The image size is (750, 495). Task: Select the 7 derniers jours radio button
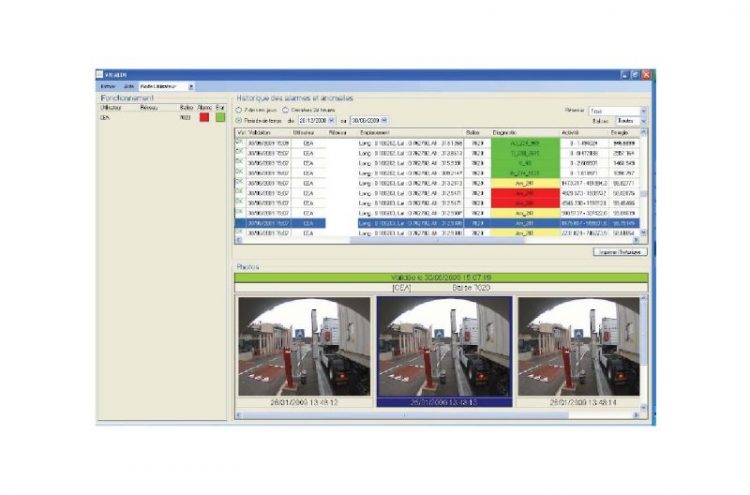[x=239, y=110]
